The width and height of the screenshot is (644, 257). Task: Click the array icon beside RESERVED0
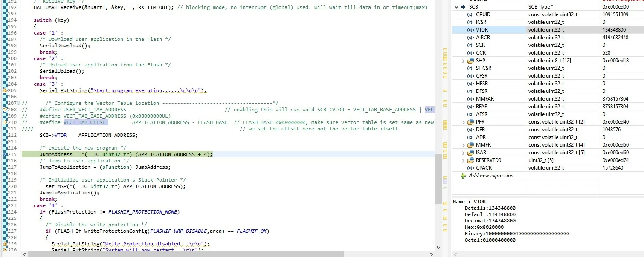click(470, 160)
